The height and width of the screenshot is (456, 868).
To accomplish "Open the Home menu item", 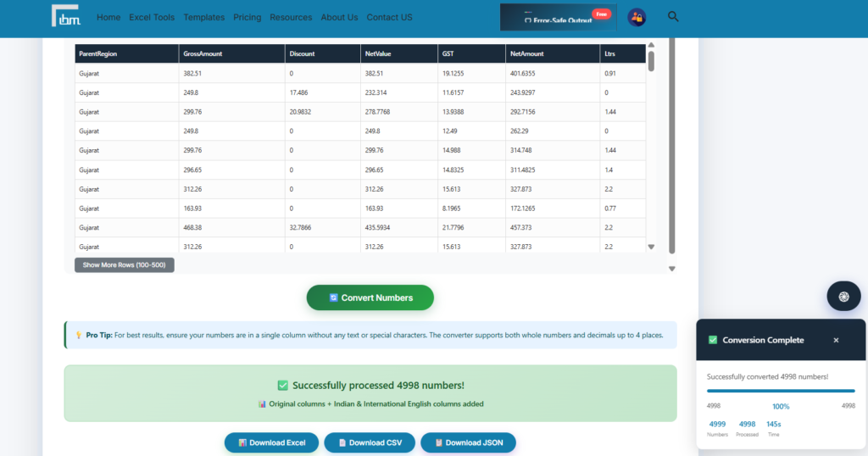I will 108,17.
